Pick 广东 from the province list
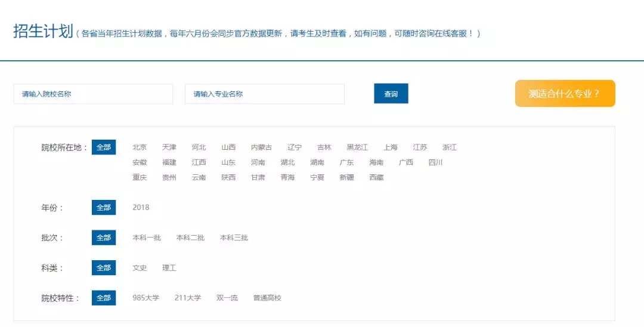The height and width of the screenshot is (327, 644). [346, 162]
